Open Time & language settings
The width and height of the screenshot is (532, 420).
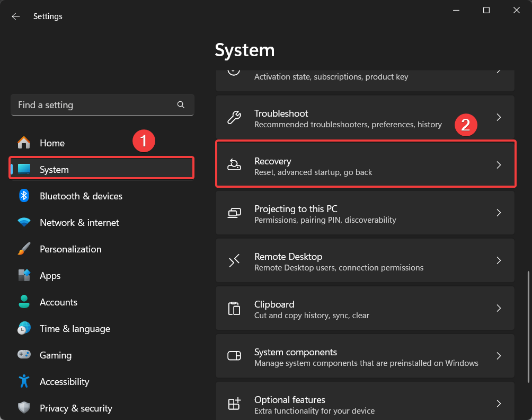click(x=75, y=329)
